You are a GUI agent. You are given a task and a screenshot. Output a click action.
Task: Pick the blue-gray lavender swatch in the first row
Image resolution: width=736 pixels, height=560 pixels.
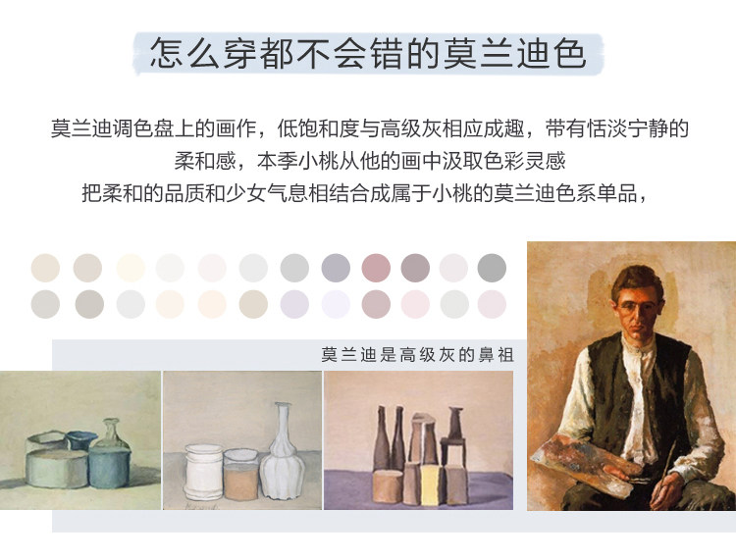(x=336, y=268)
